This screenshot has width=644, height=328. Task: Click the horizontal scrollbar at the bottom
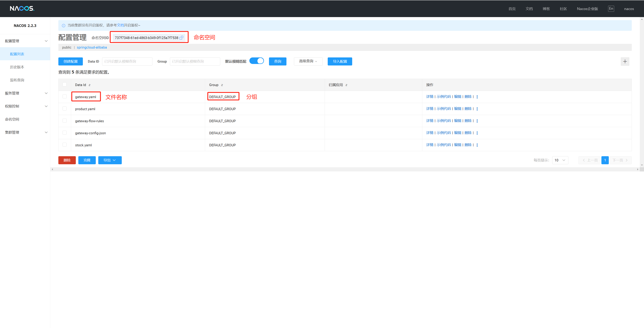point(345,169)
